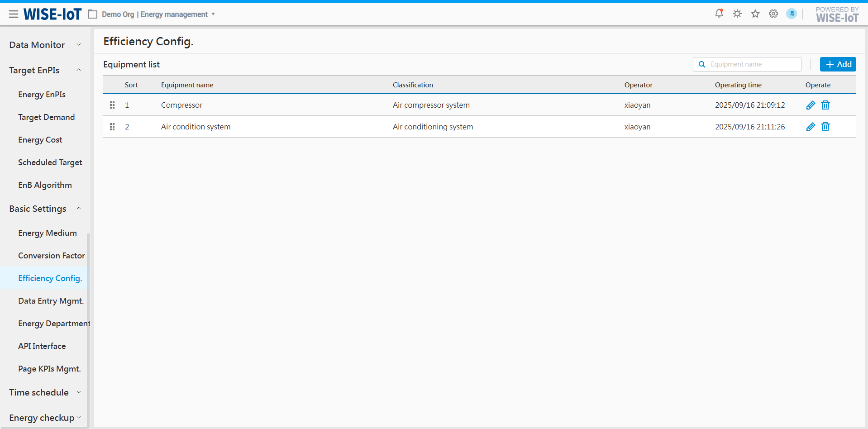Click the Equipment name search field
The height and width of the screenshot is (429, 868).
[x=751, y=64]
